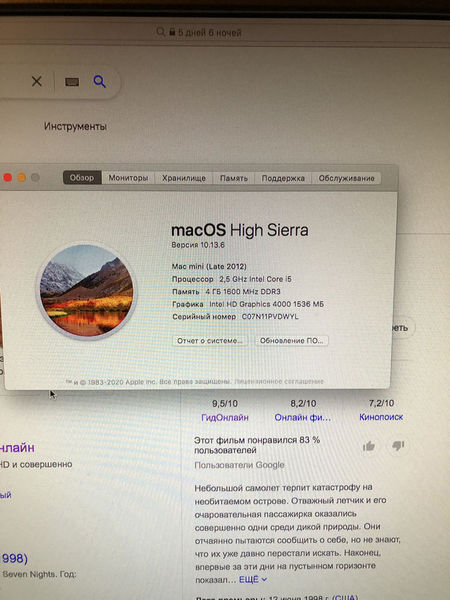Open the ГидОнлайн rating link
450x600 pixels.
[225, 417]
